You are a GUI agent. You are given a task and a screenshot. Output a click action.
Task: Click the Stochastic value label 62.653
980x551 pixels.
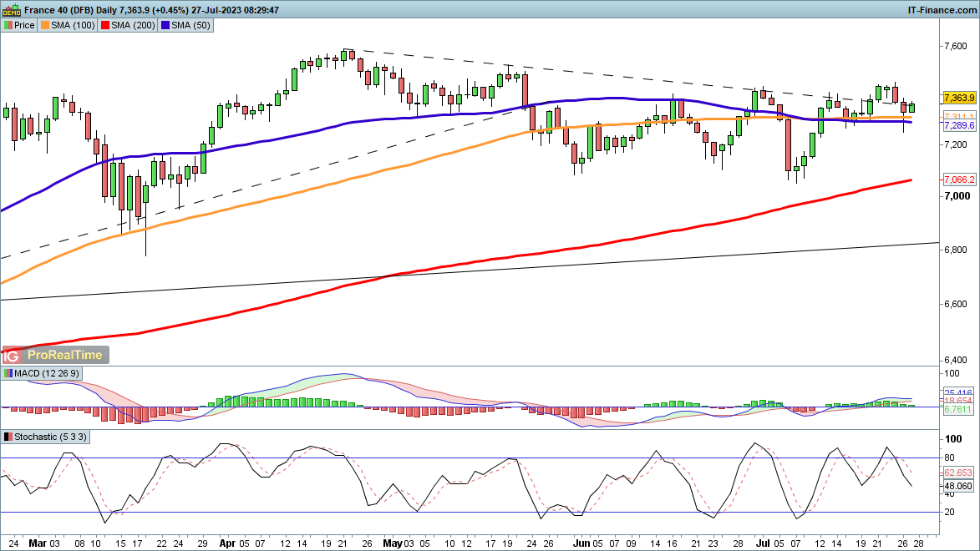[958, 473]
